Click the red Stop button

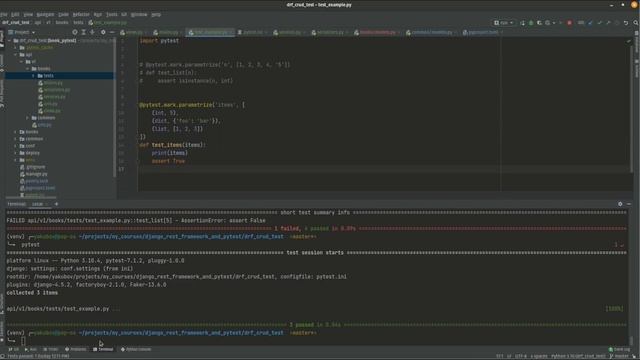pos(569,23)
